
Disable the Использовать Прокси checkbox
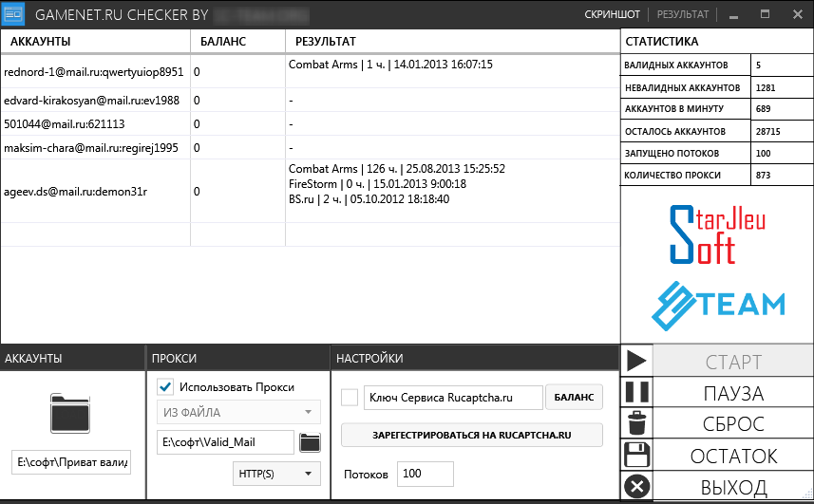tap(165, 386)
